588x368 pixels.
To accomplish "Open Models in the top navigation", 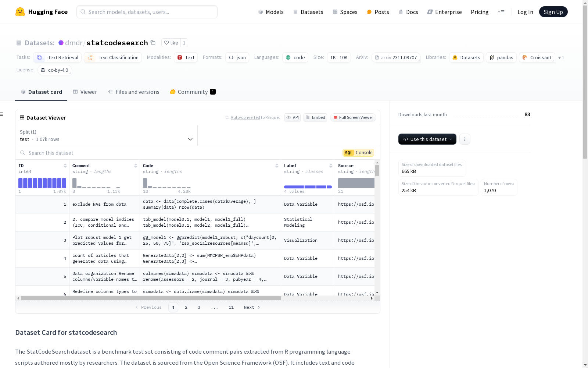I will (x=271, y=12).
